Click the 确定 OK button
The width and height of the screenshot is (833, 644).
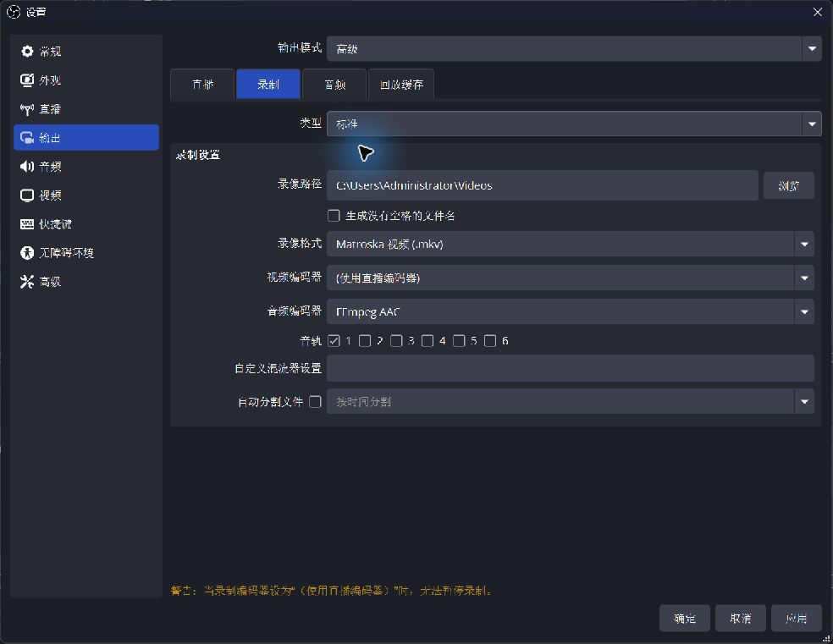tap(684, 619)
